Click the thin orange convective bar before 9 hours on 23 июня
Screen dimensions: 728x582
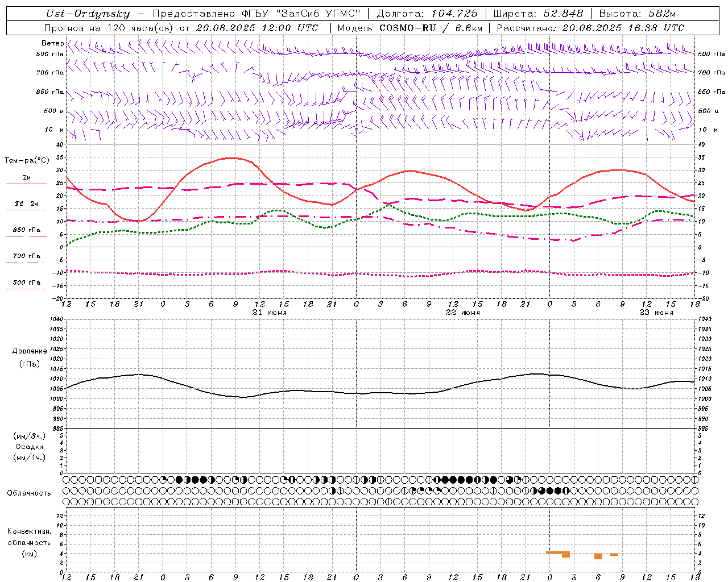pos(614,555)
